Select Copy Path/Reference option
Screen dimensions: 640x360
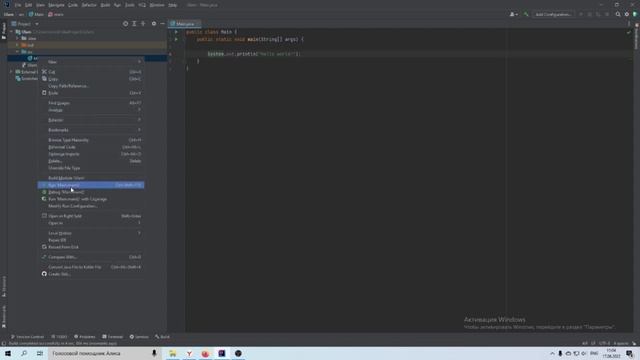[91, 86]
